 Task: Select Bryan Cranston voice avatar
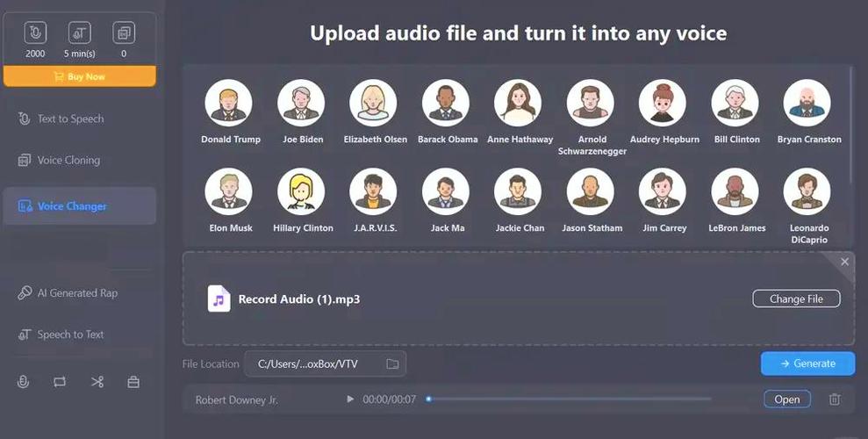(807, 103)
